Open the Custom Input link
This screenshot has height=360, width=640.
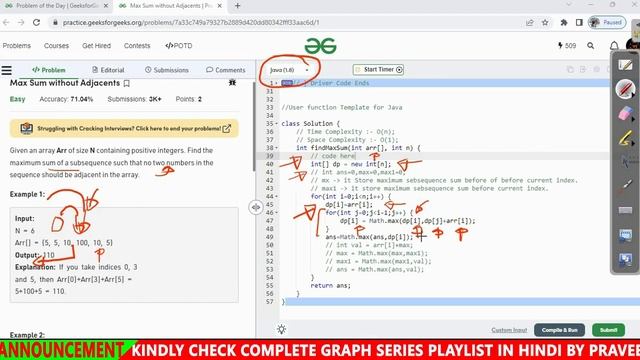pos(509,330)
